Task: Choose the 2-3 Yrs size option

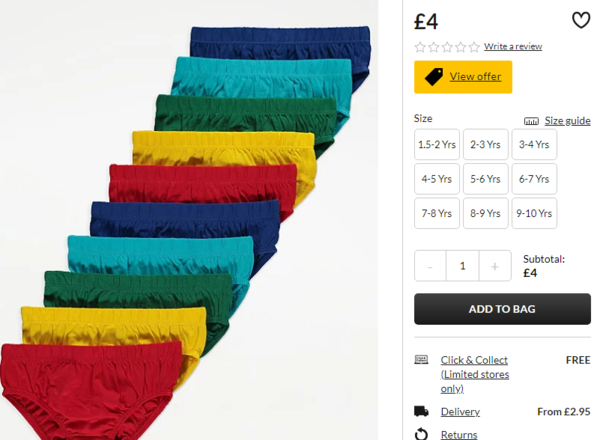Action: (486, 145)
